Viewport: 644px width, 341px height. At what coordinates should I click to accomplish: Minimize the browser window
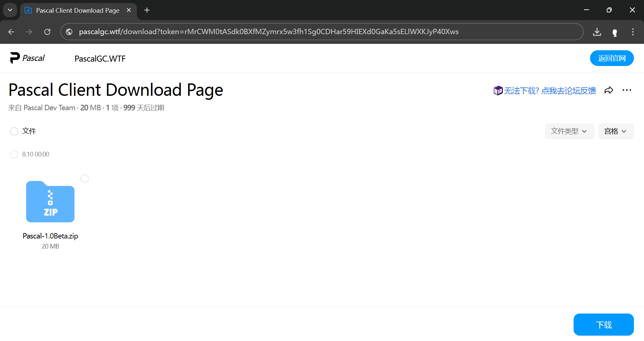tap(586, 10)
